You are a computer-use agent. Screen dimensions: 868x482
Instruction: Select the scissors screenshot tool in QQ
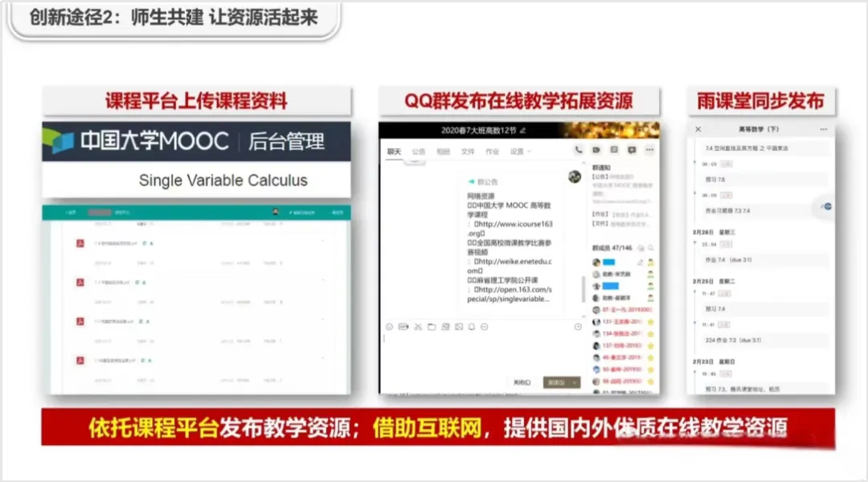(x=418, y=327)
